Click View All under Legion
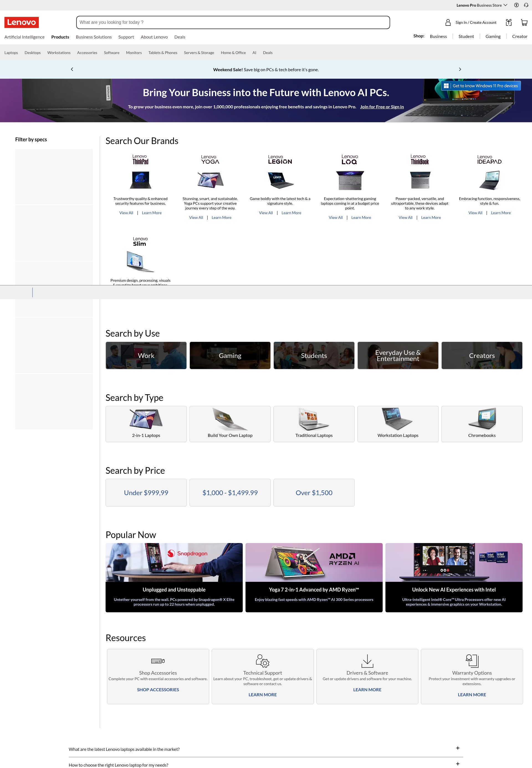 [266, 213]
